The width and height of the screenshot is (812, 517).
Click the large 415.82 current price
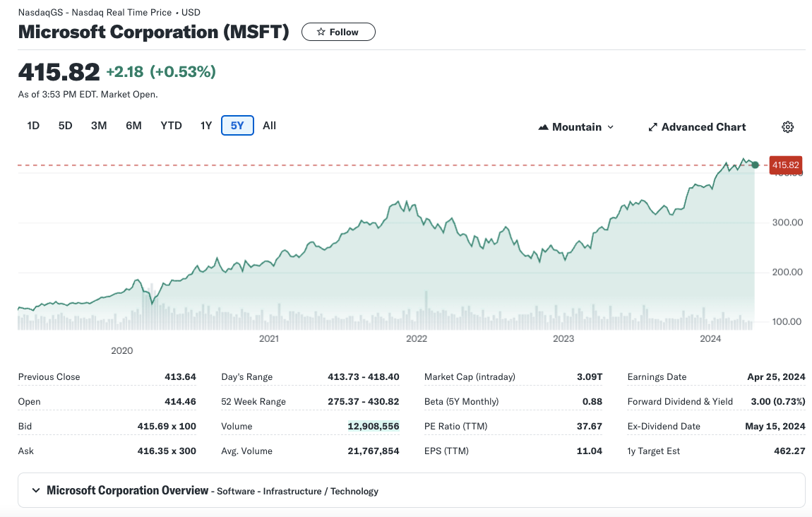point(59,72)
